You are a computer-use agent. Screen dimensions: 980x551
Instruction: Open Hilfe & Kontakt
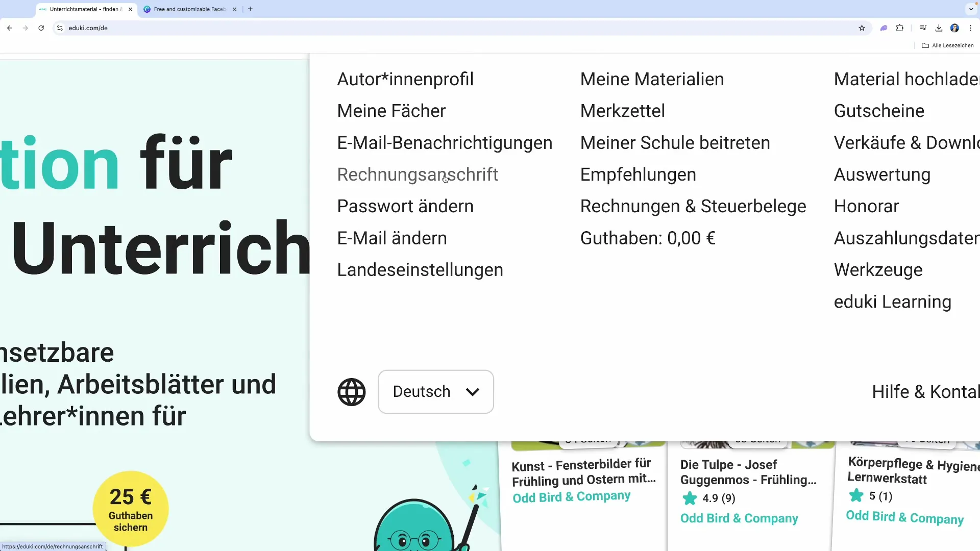point(925,392)
